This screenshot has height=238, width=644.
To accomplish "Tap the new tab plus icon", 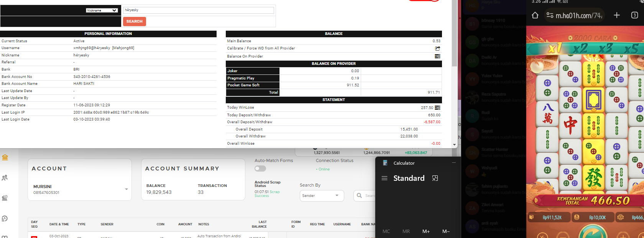I will tap(617, 15).
